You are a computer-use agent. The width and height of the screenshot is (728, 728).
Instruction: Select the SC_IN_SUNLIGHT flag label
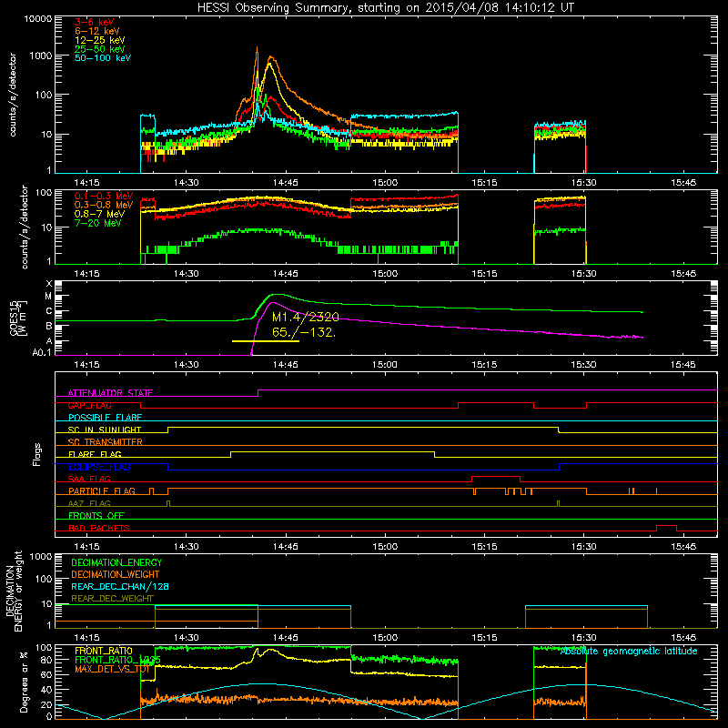(105, 430)
